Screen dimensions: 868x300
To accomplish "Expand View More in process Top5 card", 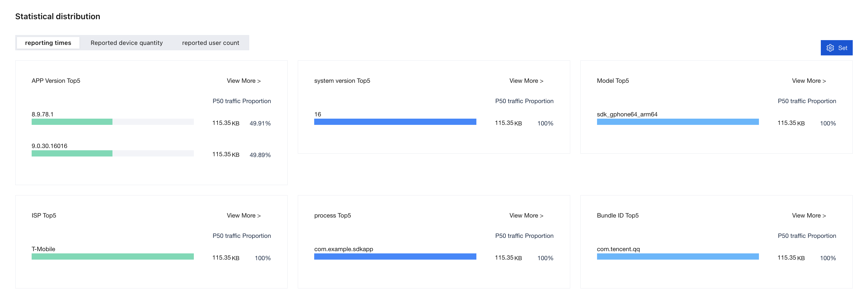I will pos(526,216).
